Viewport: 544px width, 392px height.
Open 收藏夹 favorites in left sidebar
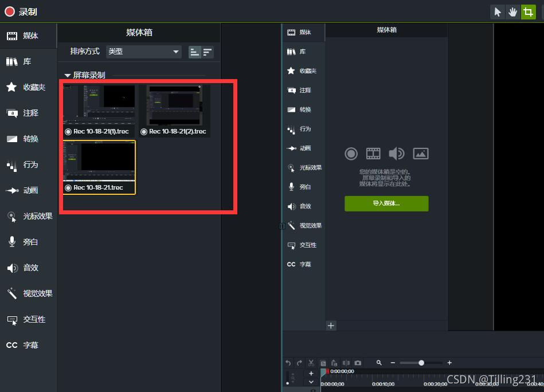coord(28,87)
